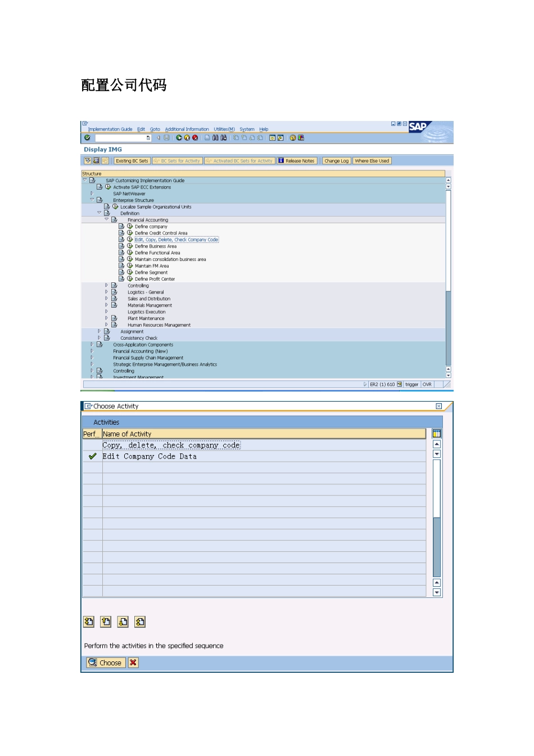Click the green Back arrow icon
Image resolution: width=534 pixels, height=756 pixels.
(179, 137)
